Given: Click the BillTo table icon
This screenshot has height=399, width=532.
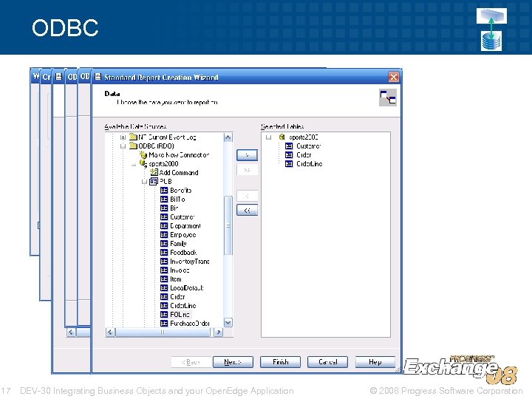Looking at the screenshot, I should [164, 199].
